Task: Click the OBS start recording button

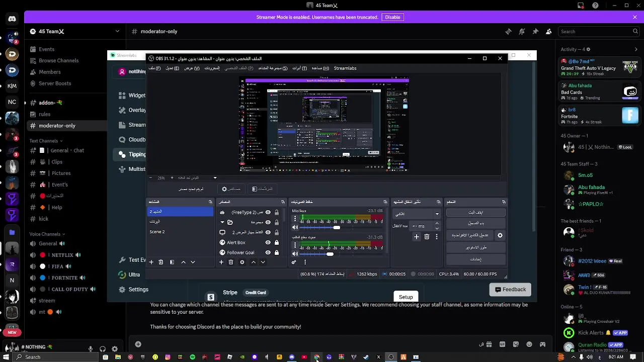Action: click(475, 223)
